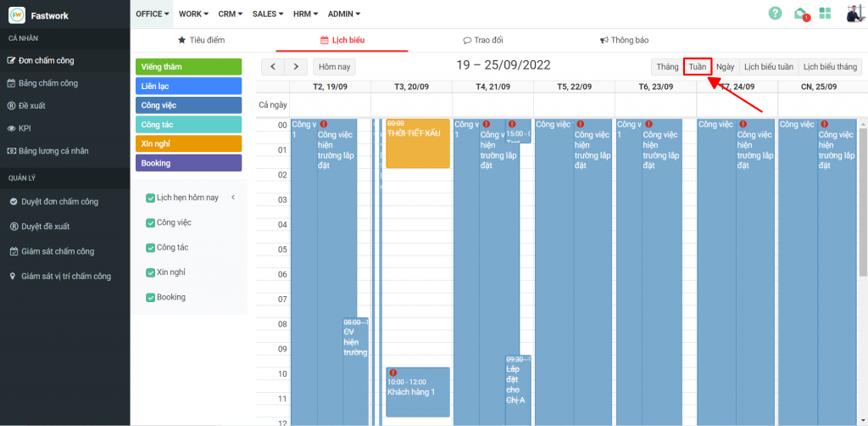Click the help question mark icon

pos(775,13)
